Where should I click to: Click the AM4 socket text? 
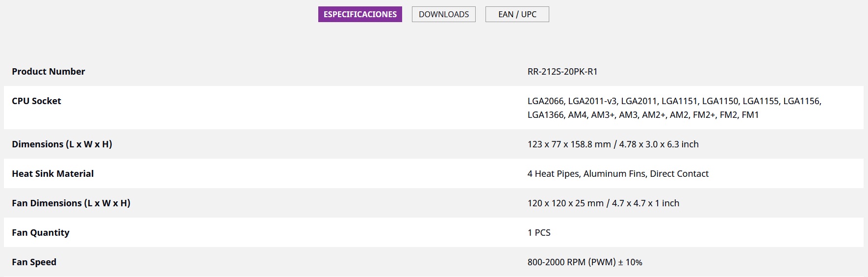577,115
